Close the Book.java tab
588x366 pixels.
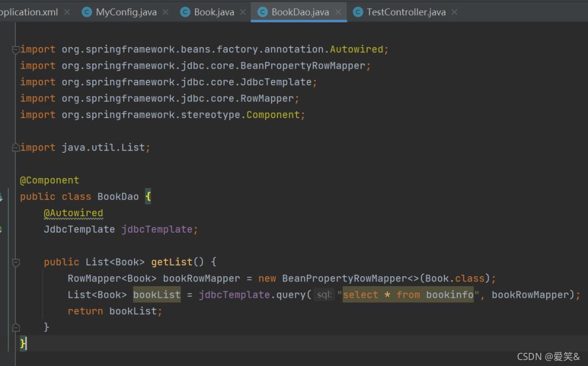click(242, 12)
